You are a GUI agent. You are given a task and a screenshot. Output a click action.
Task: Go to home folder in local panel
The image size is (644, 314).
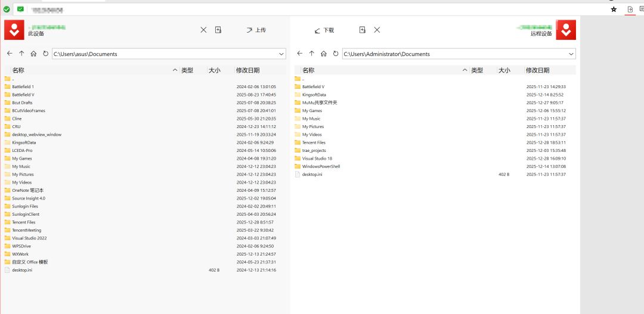[33, 54]
